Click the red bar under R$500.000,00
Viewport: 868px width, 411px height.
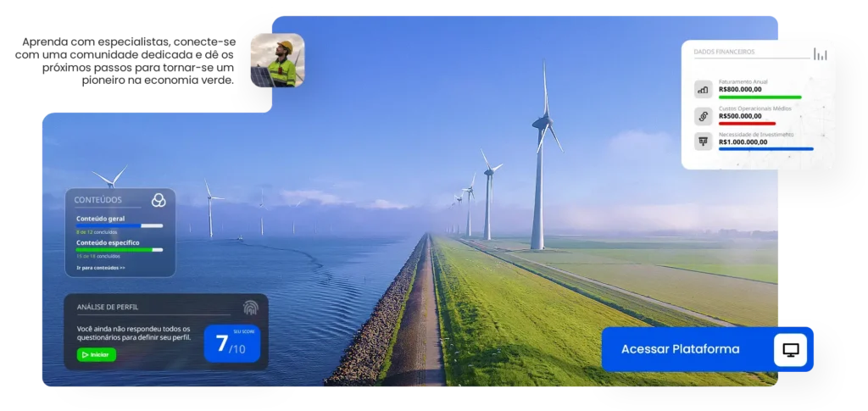point(747,124)
